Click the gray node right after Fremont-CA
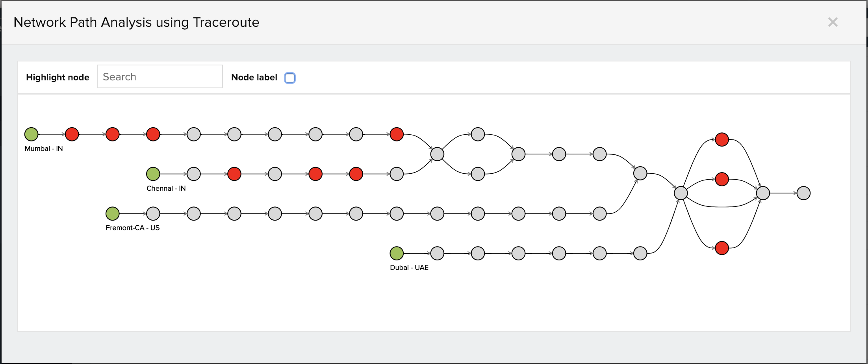Screen dimensions: 868x364 pos(153,214)
